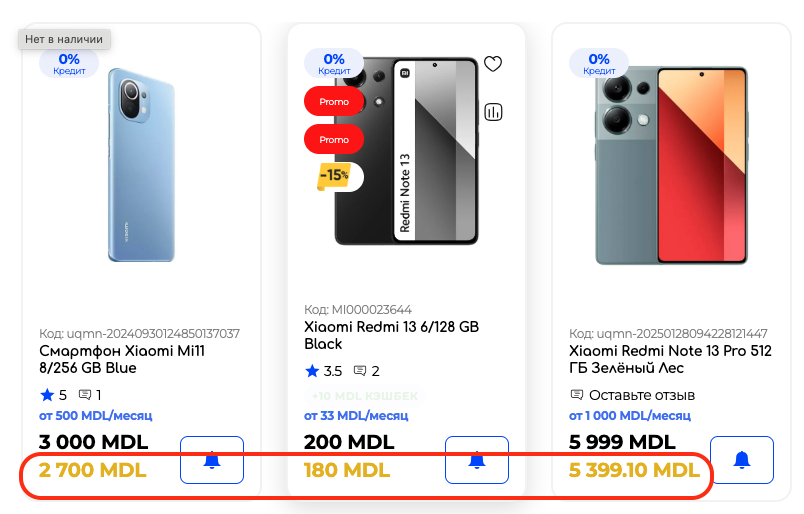Viewport: 804px width, 514px height.
Task: Open the Redmi Note 13 Pro product image
Action: (x=671, y=165)
